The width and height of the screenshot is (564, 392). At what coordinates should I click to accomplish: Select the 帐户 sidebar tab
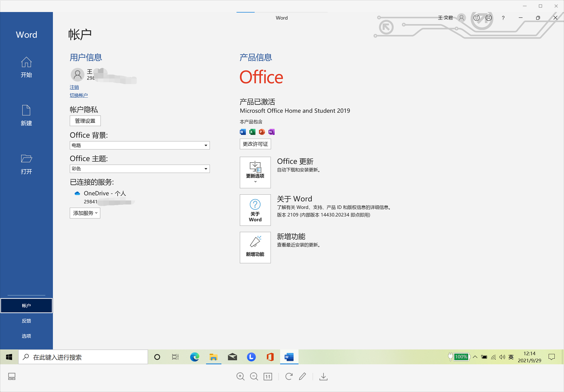click(x=26, y=305)
